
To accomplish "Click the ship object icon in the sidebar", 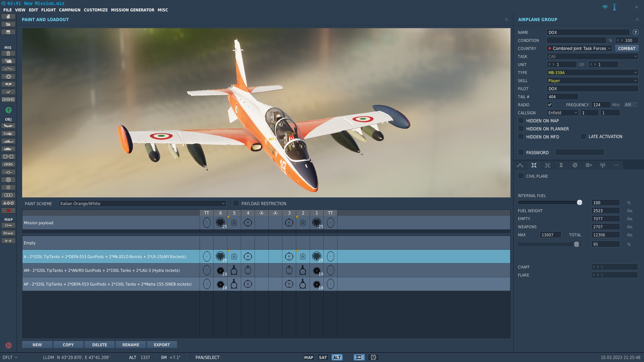I will pos(8,141).
